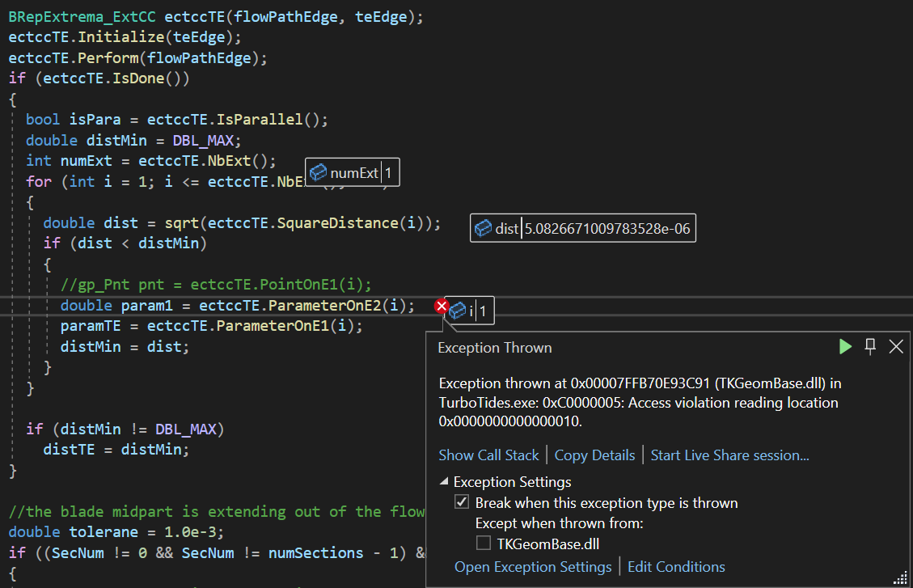Click the cube icon in dist datatip
The width and height of the screenshot is (913, 588).
(483, 229)
